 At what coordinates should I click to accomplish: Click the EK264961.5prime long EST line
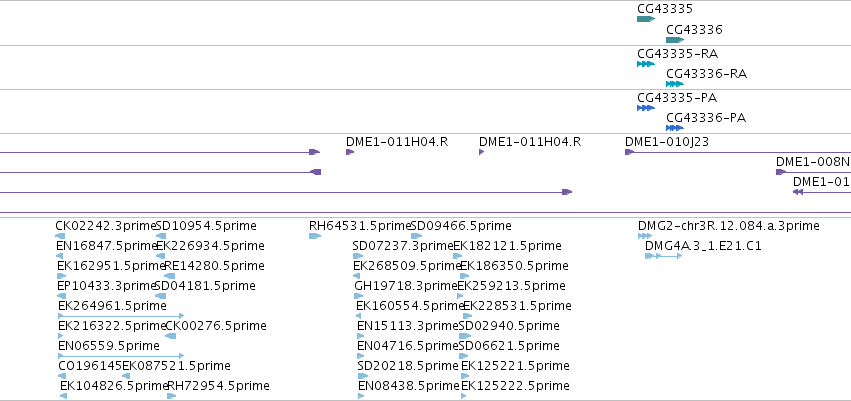(121, 316)
